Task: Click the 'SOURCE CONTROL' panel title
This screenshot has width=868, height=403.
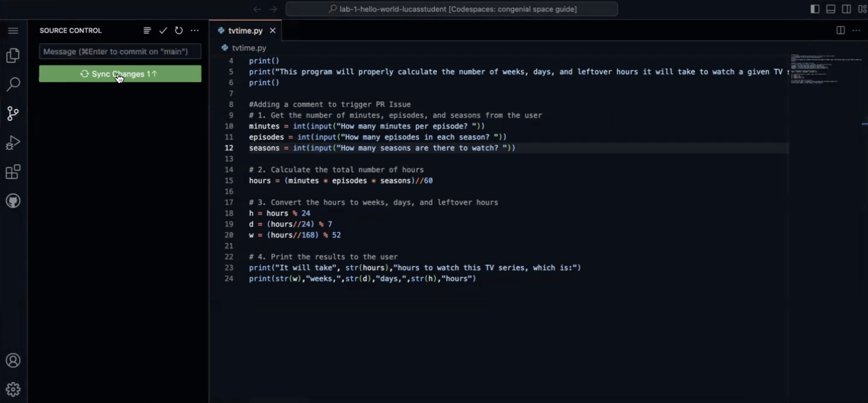Action: pos(71,30)
